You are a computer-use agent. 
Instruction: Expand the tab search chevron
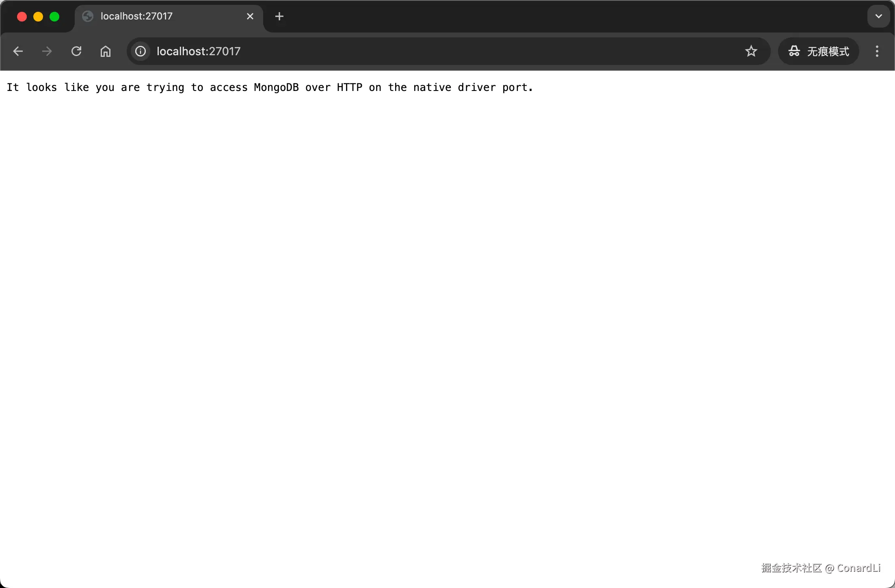click(x=878, y=16)
